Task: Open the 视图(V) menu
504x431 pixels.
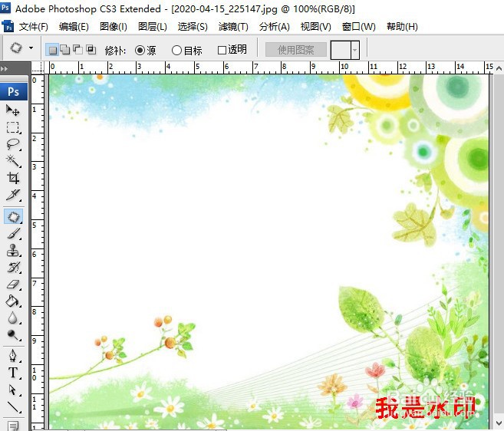Action: pos(315,27)
